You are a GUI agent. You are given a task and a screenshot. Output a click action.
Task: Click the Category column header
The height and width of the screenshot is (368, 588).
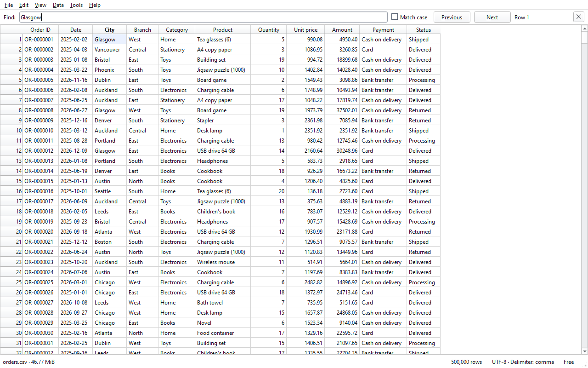pos(177,30)
